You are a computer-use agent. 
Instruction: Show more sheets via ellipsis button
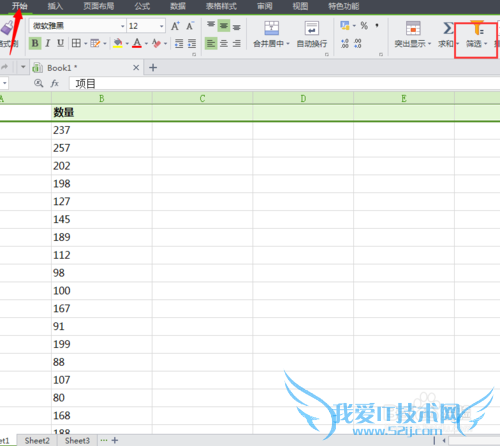click(104, 440)
